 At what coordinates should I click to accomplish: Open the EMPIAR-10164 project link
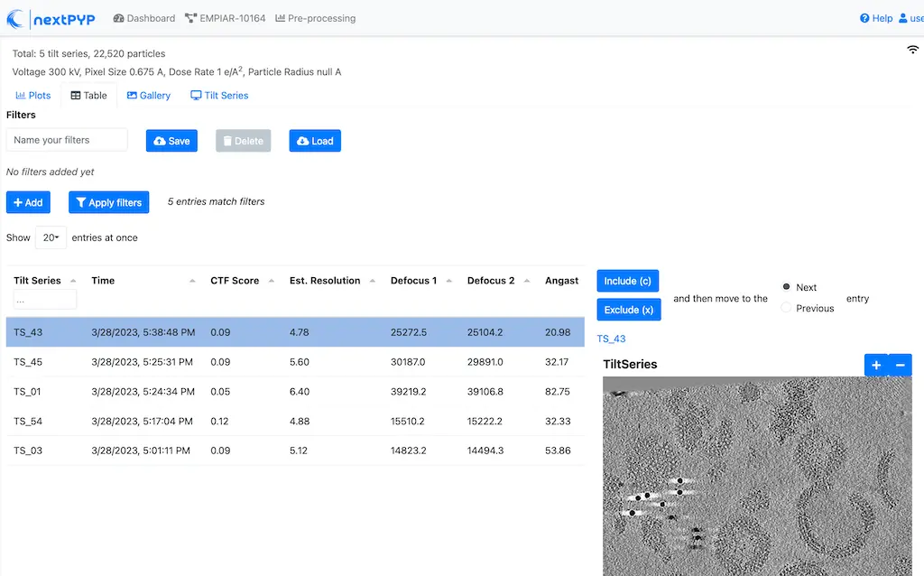[225, 18]
